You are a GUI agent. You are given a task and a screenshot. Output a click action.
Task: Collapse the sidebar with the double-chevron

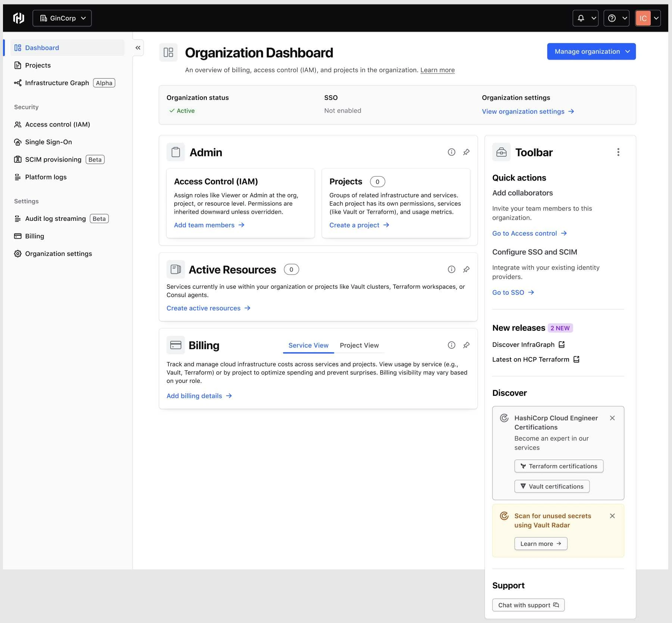pos(138,48)
